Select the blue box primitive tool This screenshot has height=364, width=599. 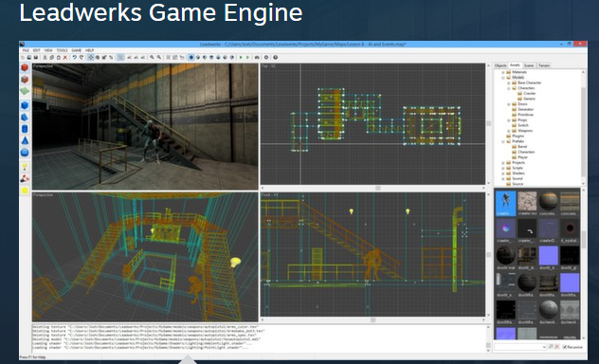(25, 105)
